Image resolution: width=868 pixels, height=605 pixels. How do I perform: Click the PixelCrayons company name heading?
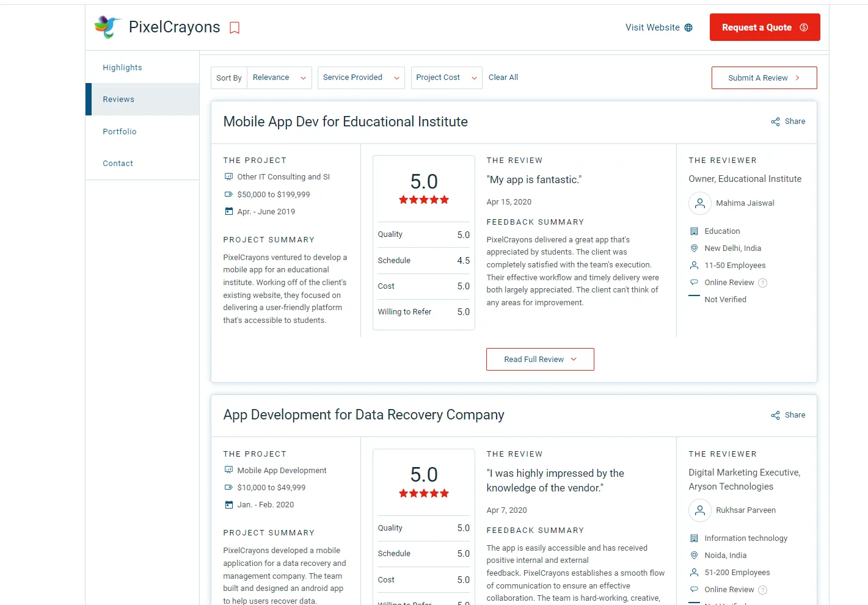coord(175,27)
